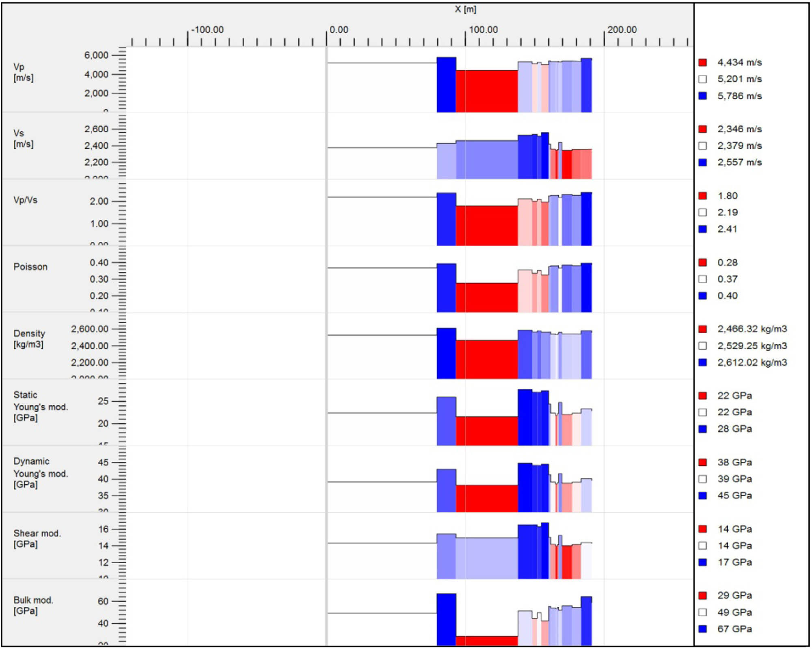Viewport: 812px width, 649px height.
Task: Click the red 2,466.32 kg/m3 density swatch
Action: tap(702, 329)
